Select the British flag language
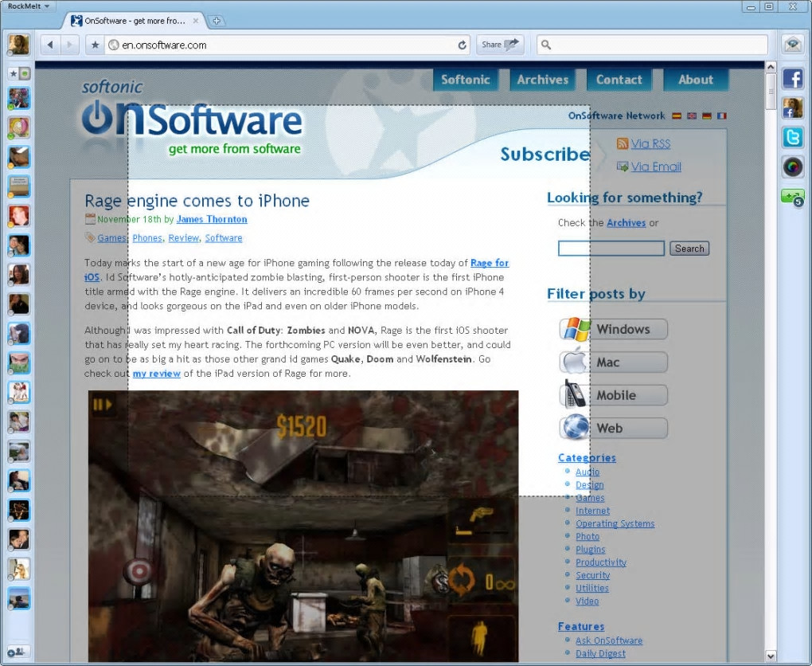Image resolution: width=812 pixels, height=666 pixels. pyautogui.click(x=691, y=116)
